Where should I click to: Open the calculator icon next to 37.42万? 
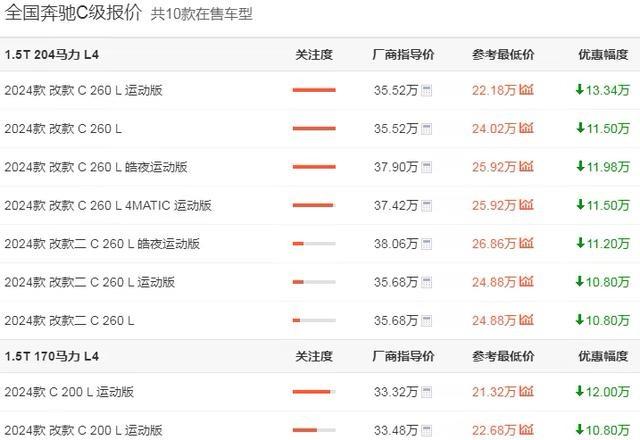point(427,205)
